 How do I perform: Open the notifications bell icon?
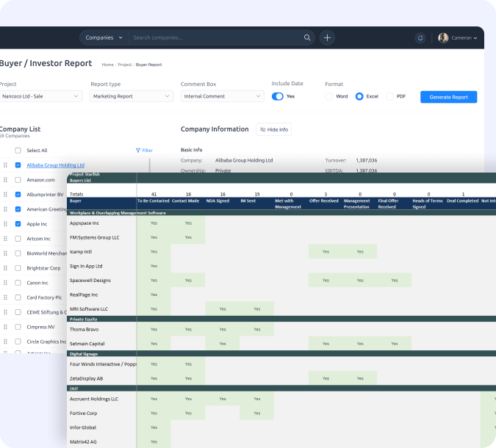coord(420,37)
